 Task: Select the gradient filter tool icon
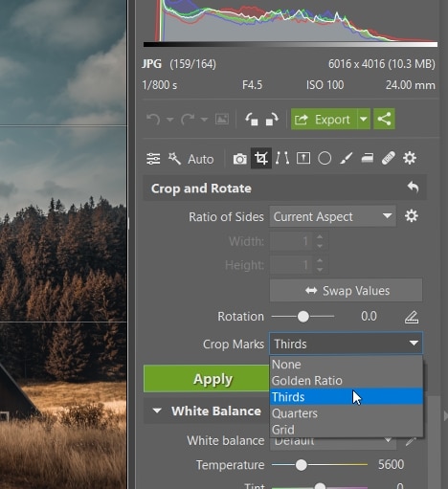click(x=303, y=158)
